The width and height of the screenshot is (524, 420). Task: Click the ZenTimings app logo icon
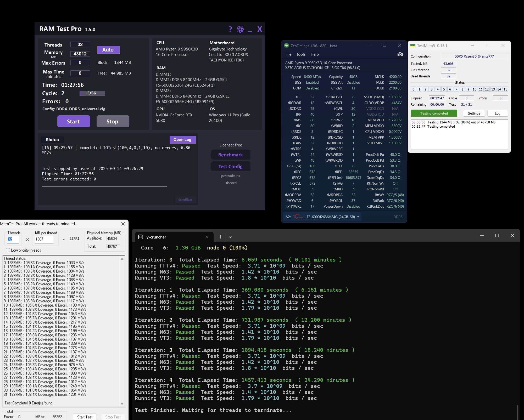tap(286, 46)
